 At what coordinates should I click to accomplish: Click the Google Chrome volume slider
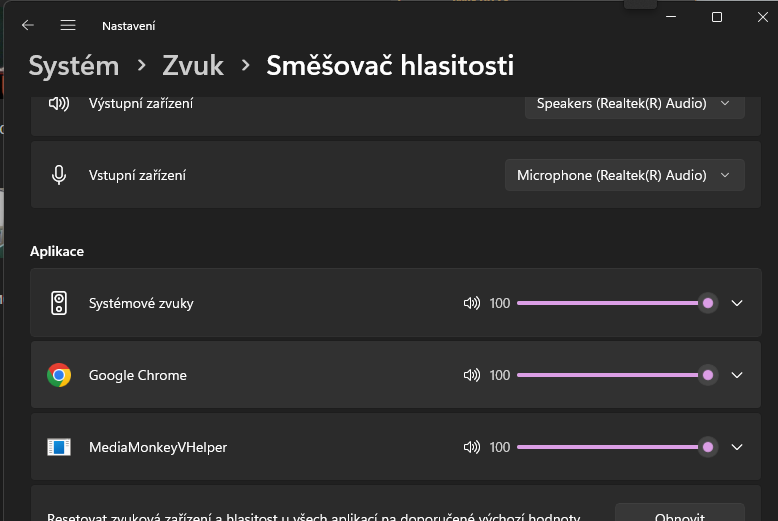[612, 375]
